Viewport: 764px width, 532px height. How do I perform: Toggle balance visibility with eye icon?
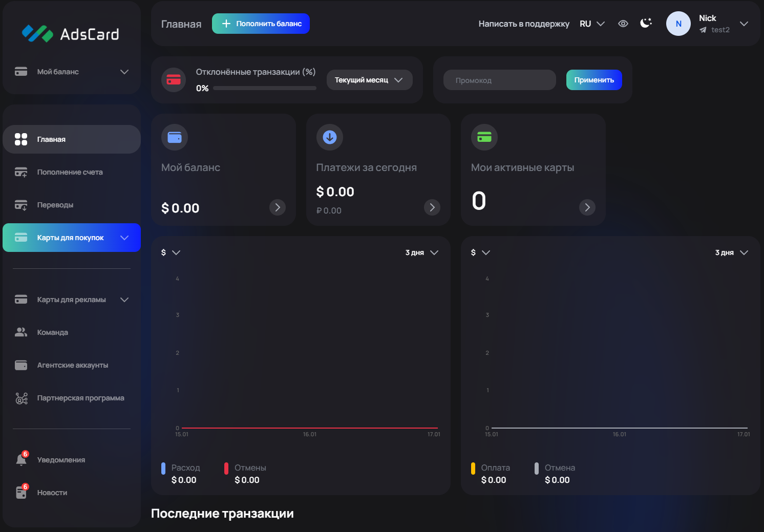pos(623,24)
